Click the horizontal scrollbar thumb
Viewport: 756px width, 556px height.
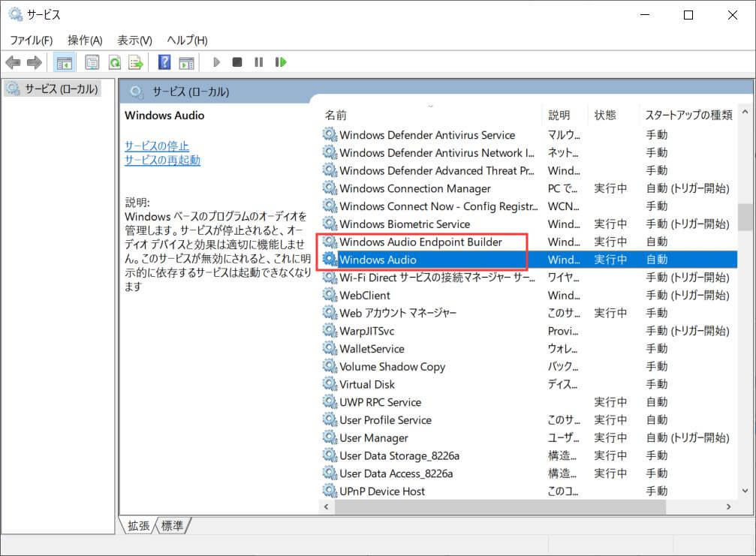click(501, 507)
